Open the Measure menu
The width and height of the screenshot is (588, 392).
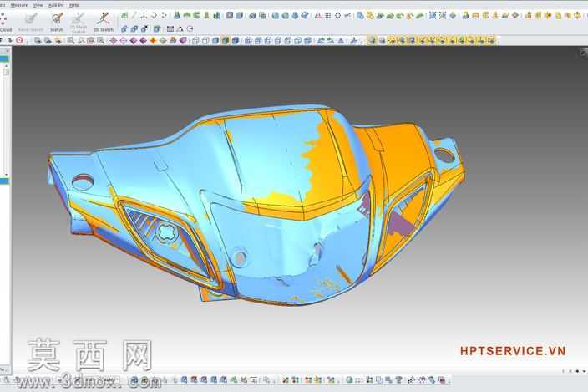19,5
